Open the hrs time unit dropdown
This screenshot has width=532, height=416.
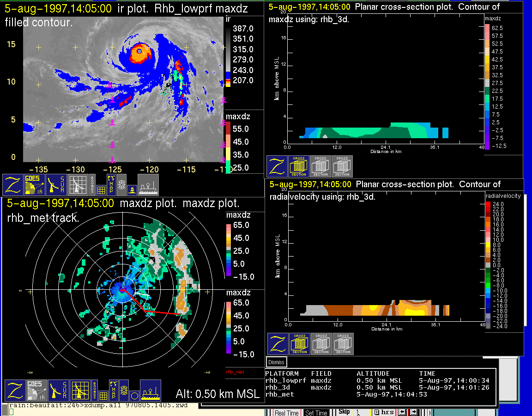click(x=384, y=412)
